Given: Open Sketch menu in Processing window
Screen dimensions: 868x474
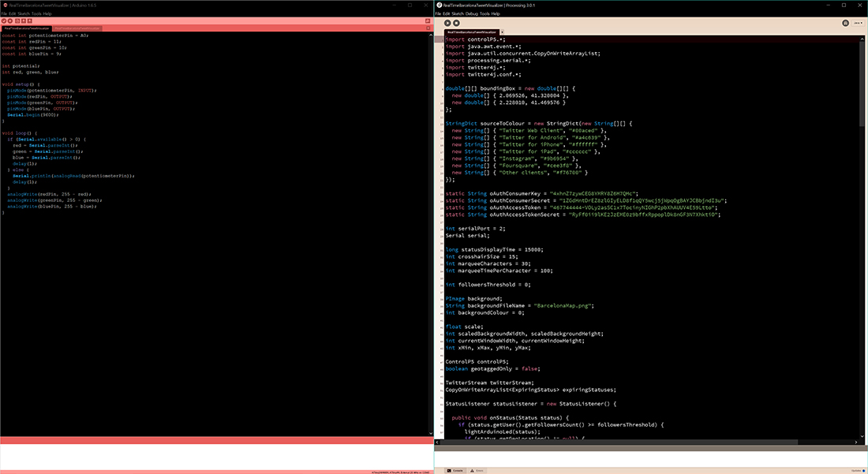Looking at the screenshot, I should 458,14.
